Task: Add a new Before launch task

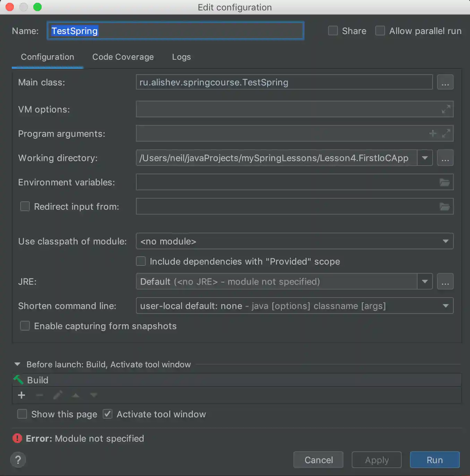Action: click(x=22, y=395)
